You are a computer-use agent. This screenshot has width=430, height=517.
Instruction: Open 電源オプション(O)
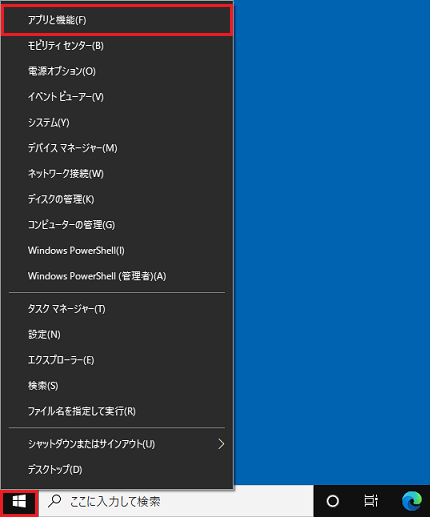click(117, 71)
